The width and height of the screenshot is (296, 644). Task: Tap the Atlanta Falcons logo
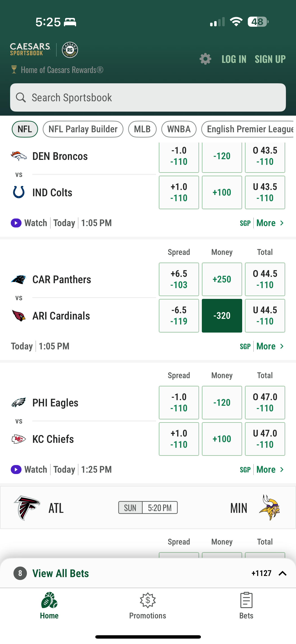pos(27,507)
